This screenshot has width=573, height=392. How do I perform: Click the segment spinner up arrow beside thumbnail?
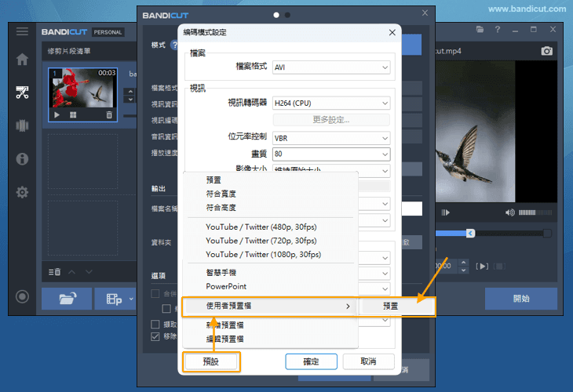[130, 92]
